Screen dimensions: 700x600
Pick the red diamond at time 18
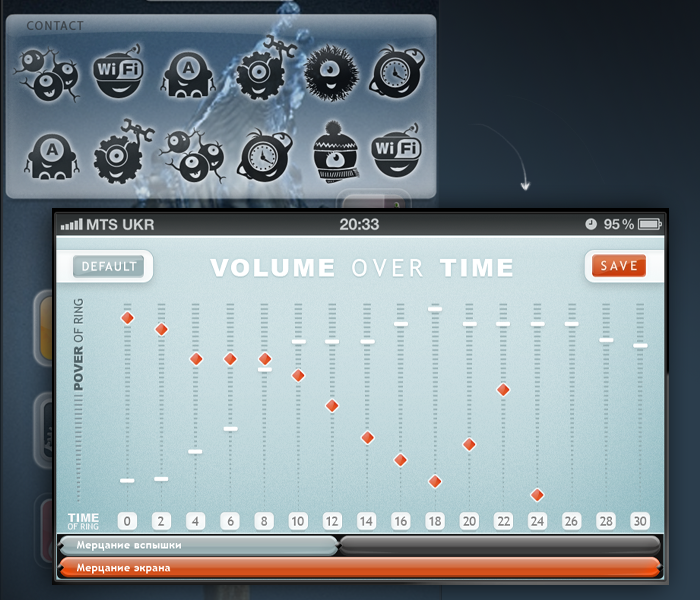(435, 481)
